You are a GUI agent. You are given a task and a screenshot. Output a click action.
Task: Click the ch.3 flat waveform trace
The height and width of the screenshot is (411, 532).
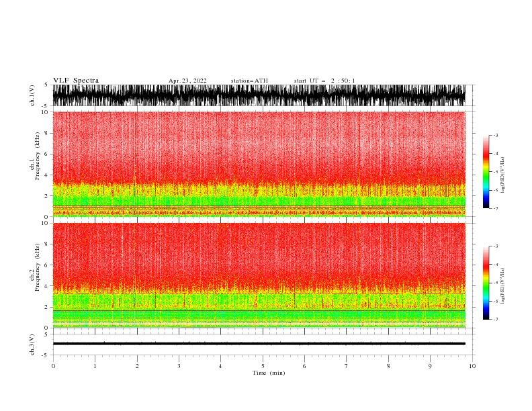point(259,344)
